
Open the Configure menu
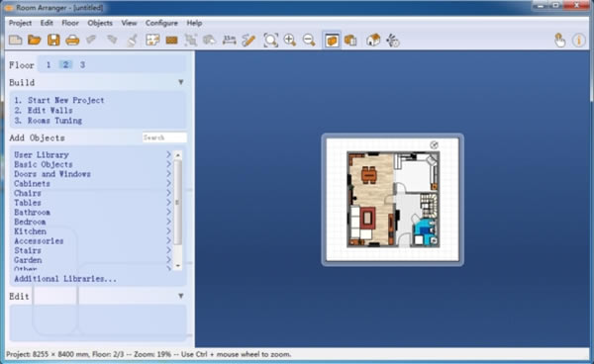(x=161, y=23)
